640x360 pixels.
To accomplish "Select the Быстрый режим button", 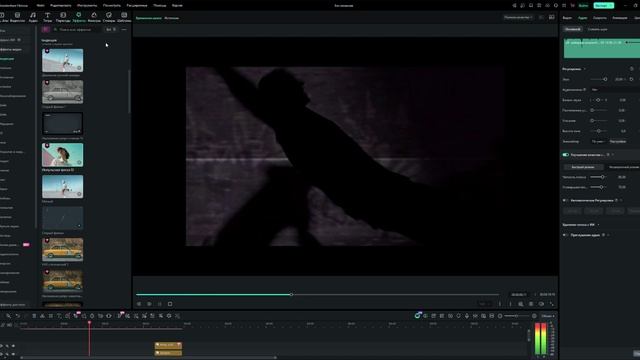I will (x=583, y=167).
